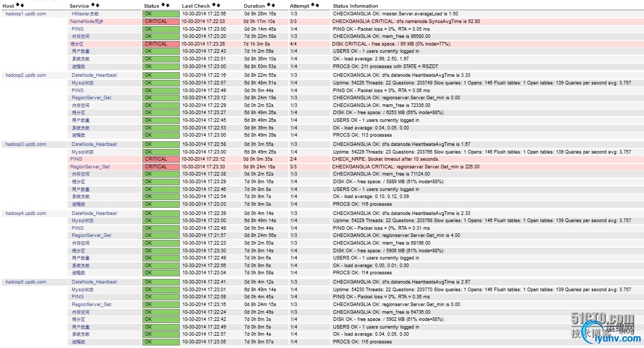Open DateNode_Heartbeat service under hadoop2
Screen dimensions: 644x348
[x=94, y=75]
